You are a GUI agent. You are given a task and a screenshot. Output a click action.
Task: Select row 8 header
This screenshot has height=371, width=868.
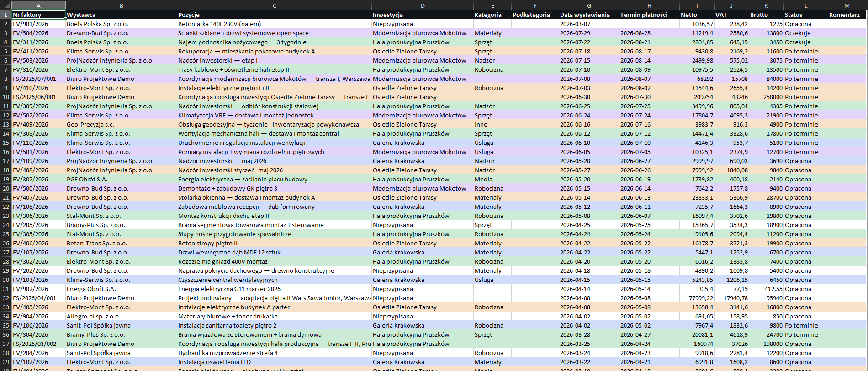(5, 79)
